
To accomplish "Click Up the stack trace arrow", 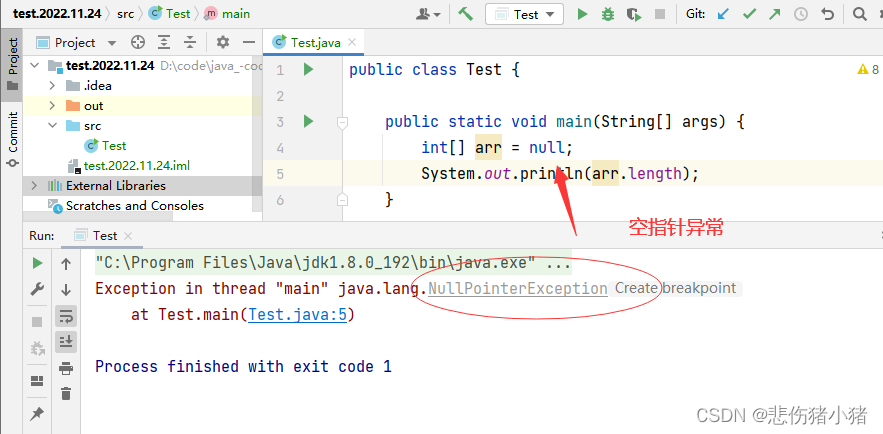I will pos(66,263).
